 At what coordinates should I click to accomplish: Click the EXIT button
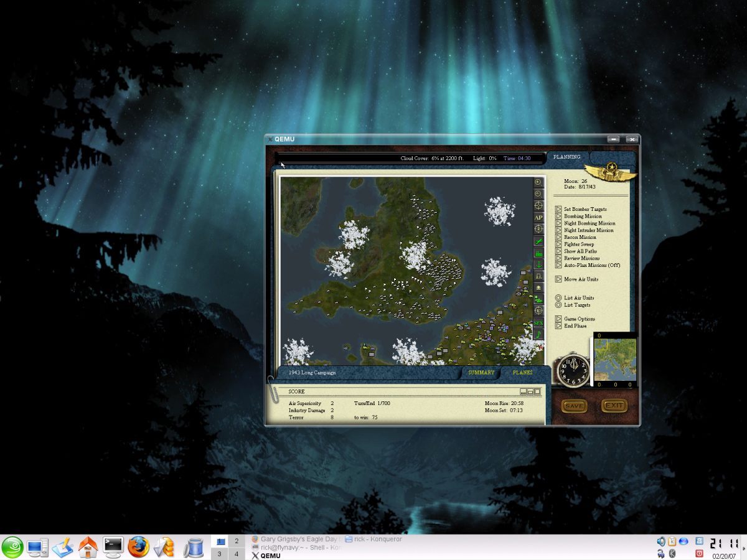point(614,406)
